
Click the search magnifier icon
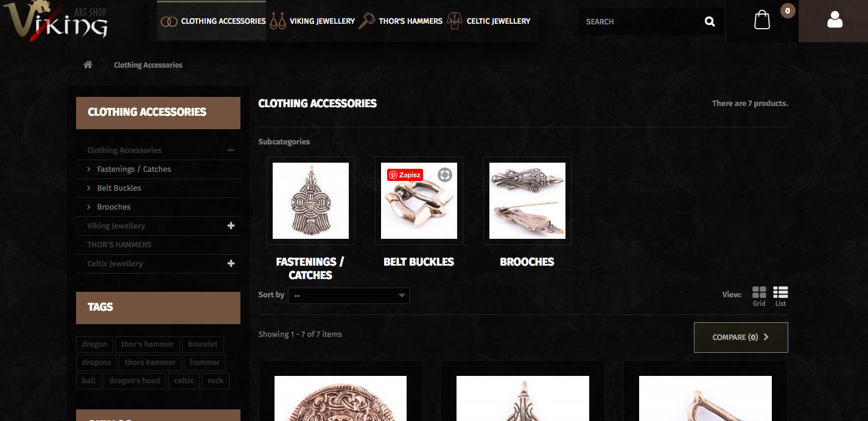click(710, 21)
